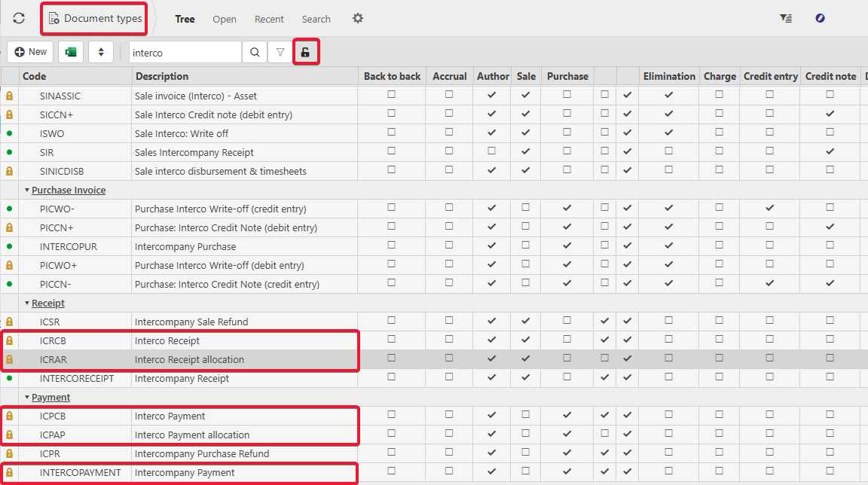Viewport: 868px width, 485px height.
Task: Sort by the Credit note header
Action: (830, 76)
